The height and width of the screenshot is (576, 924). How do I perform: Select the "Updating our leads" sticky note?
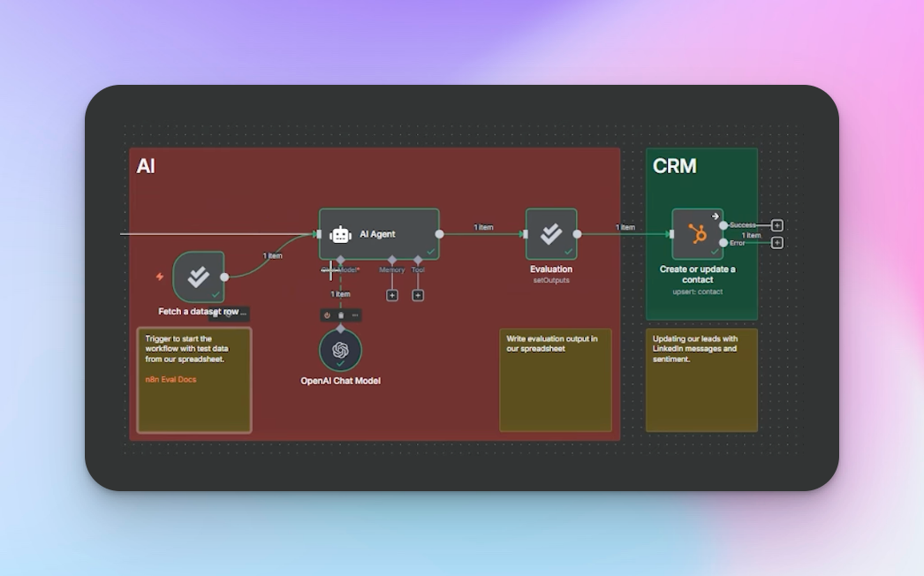point(702,380)
